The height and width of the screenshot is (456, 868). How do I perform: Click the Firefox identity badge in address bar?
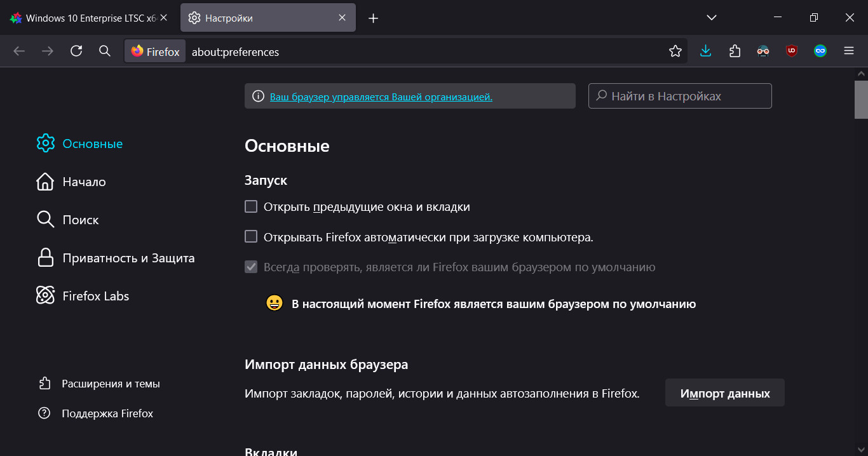point(156,51)
